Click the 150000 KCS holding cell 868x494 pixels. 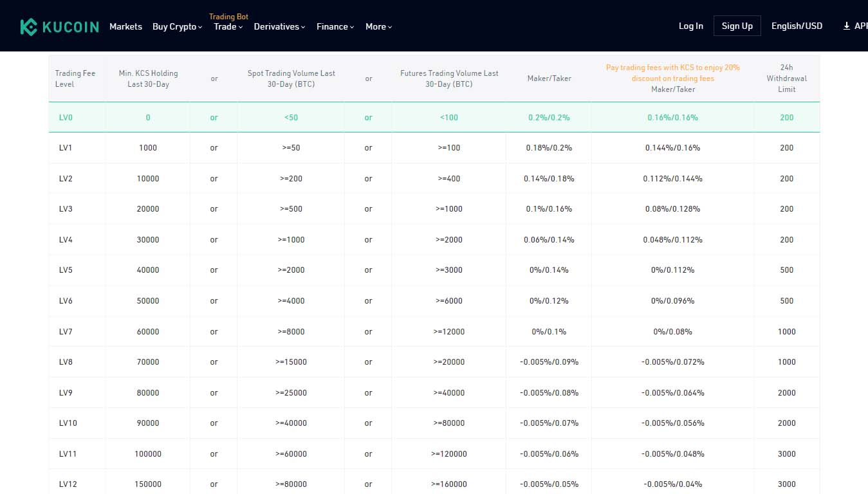coord(148,484)
